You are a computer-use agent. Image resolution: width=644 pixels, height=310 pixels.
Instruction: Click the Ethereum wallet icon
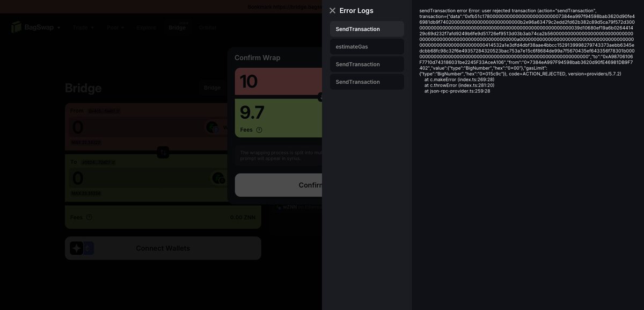click(x=89, y=248)
